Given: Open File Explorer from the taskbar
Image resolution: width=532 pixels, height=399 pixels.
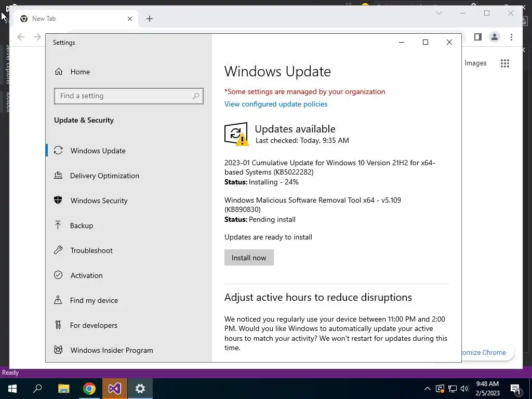Looking at the screenshot, I should (63, 389).
